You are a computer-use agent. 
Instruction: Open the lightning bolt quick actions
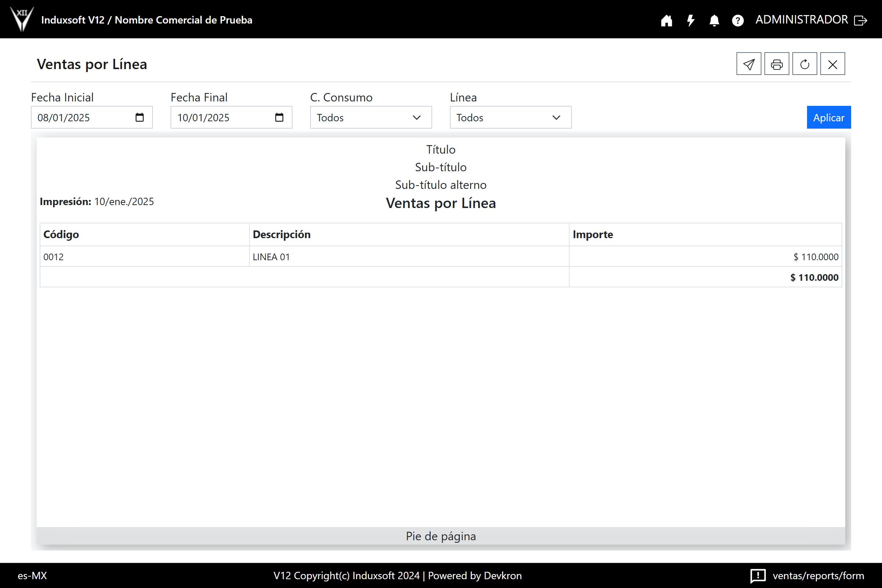pyautogui.click(x=691, y=20)
